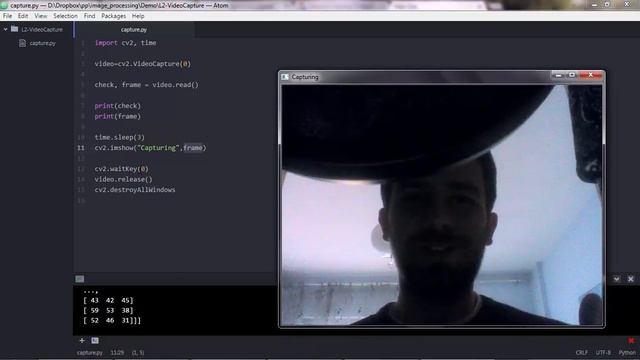Click the terminal panel icon above output

click(80, 279)
